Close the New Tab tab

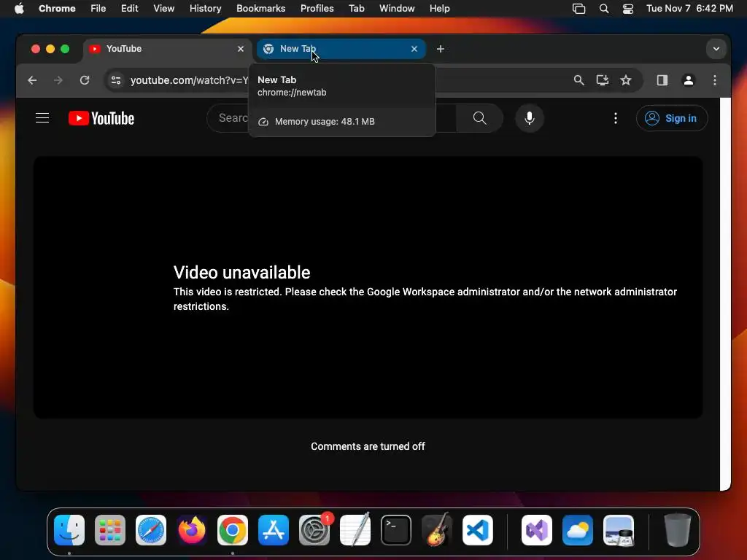[414, 49]
